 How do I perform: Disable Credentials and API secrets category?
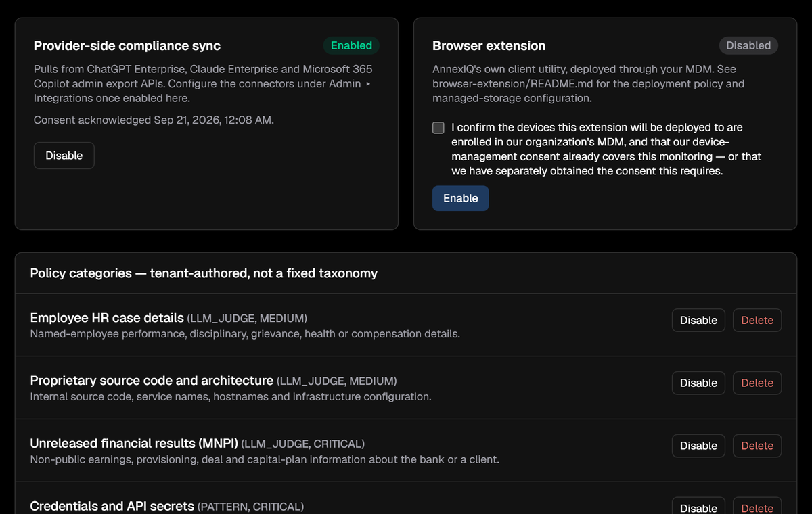click(x=698, y=507)
